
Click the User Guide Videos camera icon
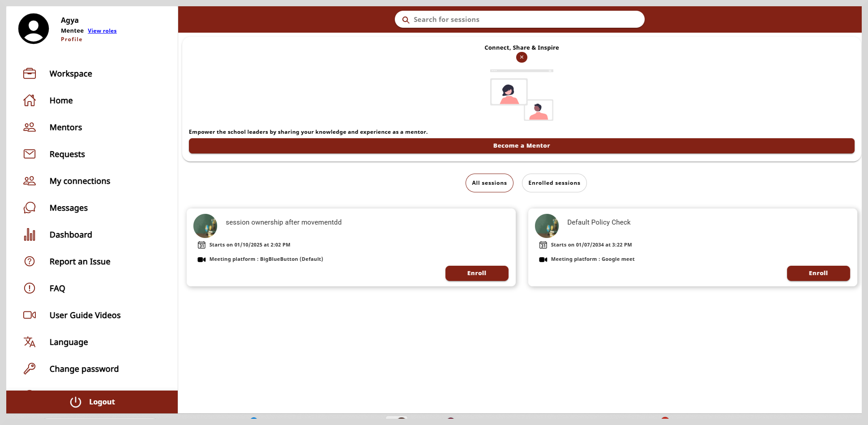click(30, 315)
